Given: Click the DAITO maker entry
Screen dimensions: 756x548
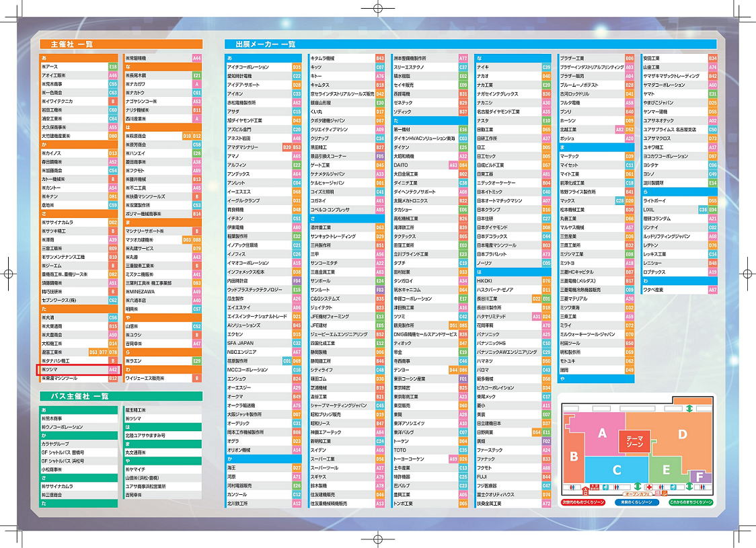Looking at the screenshot, I should 430,165.
